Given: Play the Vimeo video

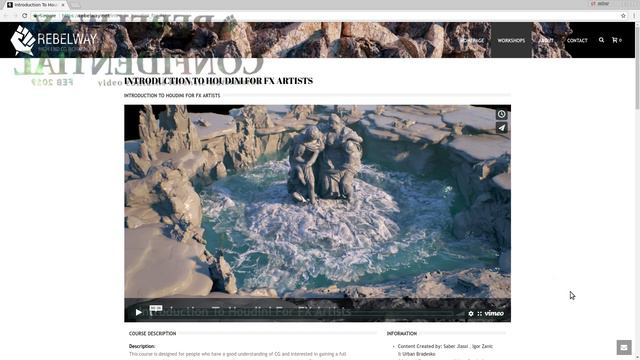Looking at the screenshot, I should point(138,312).
